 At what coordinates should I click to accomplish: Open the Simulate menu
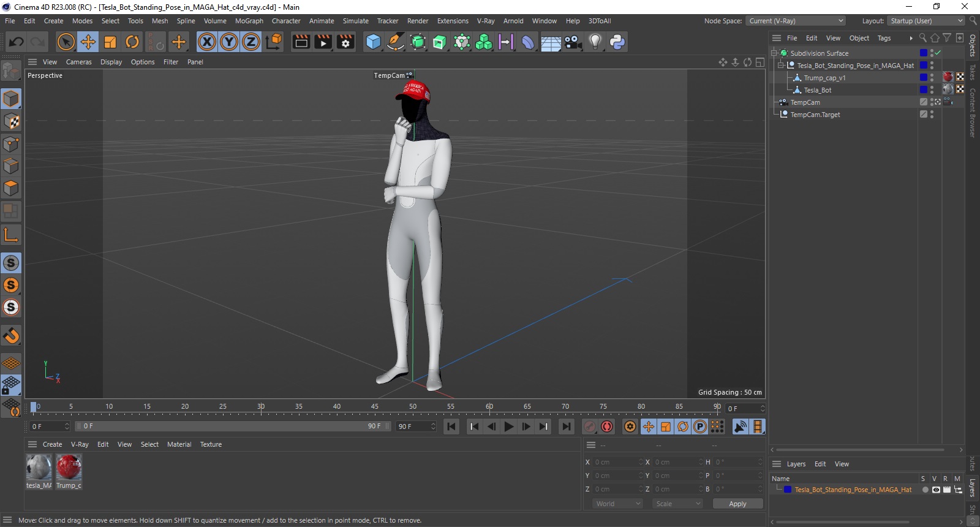[355, 21]
